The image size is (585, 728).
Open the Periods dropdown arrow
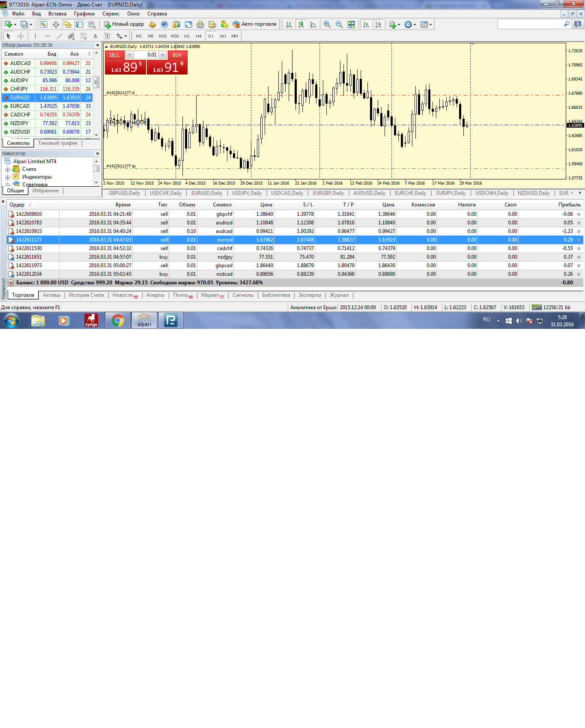[x=415, y=24]
